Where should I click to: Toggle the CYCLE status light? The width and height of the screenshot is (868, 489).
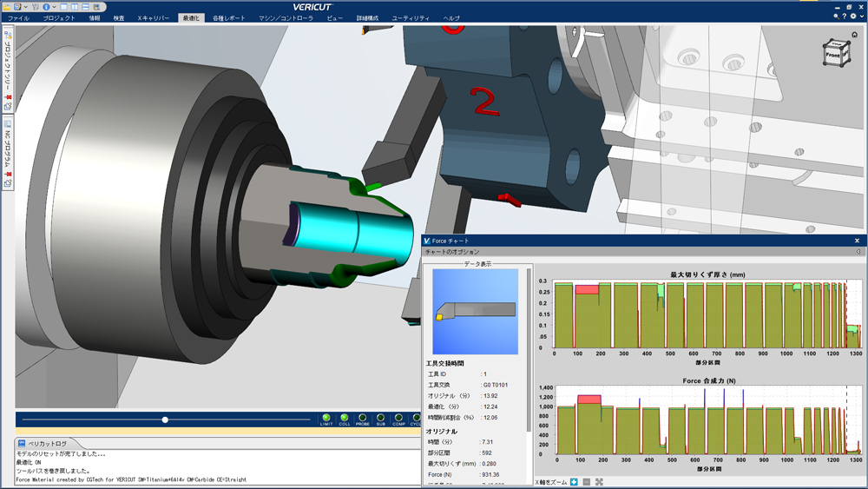pyautogui.click(x=416, y=418)
